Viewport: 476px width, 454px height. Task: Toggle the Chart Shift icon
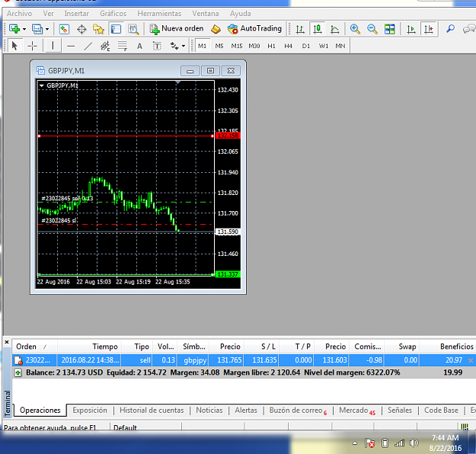(428, 29)
